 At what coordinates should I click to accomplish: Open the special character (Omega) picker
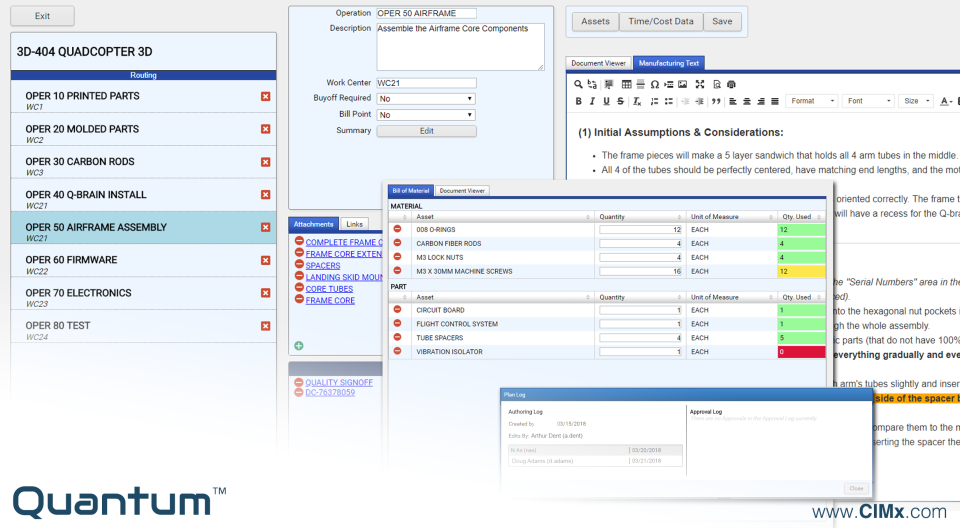click(x=654, y=85)
